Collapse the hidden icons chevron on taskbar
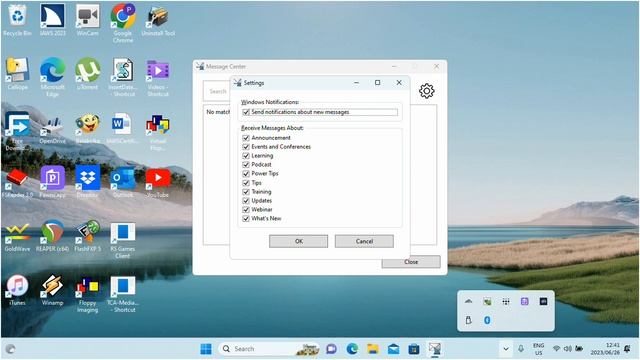Image resolution: width=640 pixels, height=360 pixels. click(506, 349)
